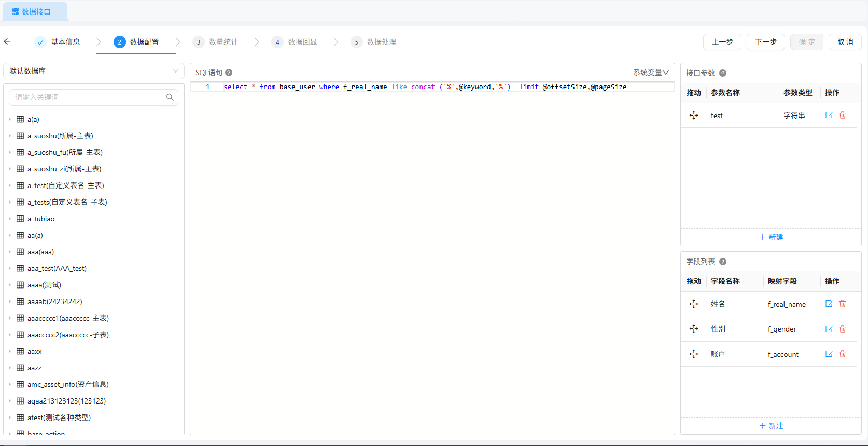Click the back arrow icon
Image resolution: width=868 pixels, height=446 pixels.
point(7,41)
